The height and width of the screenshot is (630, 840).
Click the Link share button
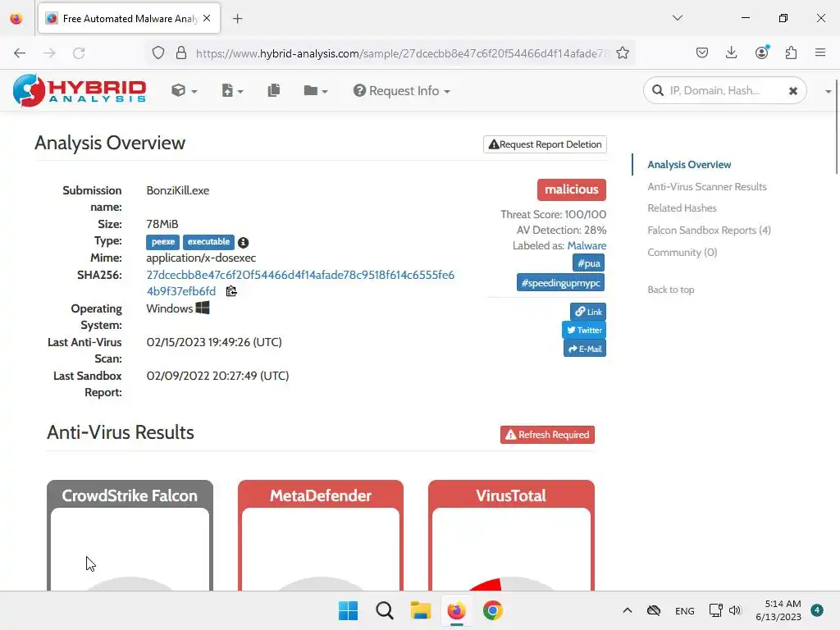point(588,311)
